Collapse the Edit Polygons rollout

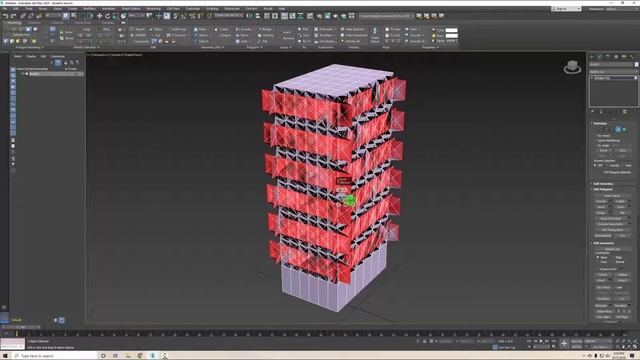pos(602,189)
